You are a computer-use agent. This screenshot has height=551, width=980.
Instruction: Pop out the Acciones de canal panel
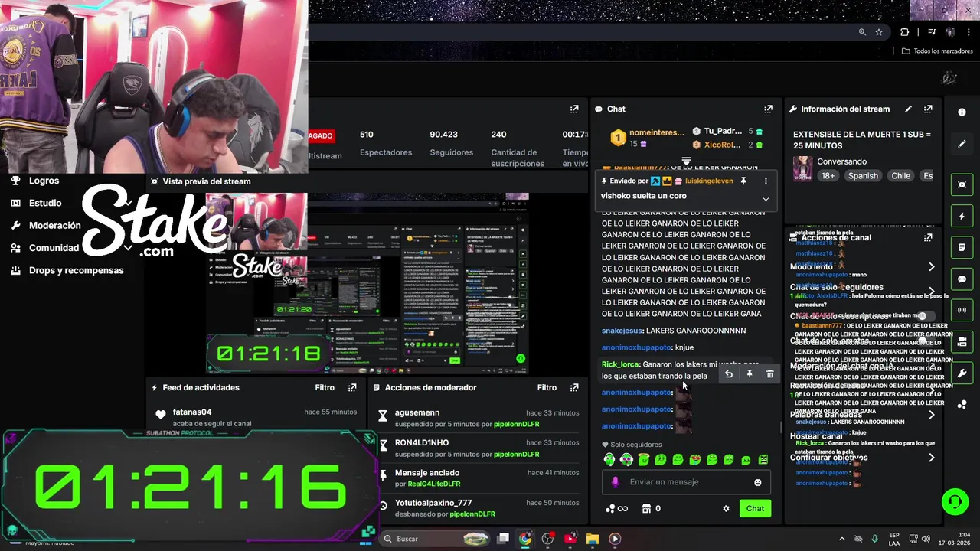tap(928, 238)
